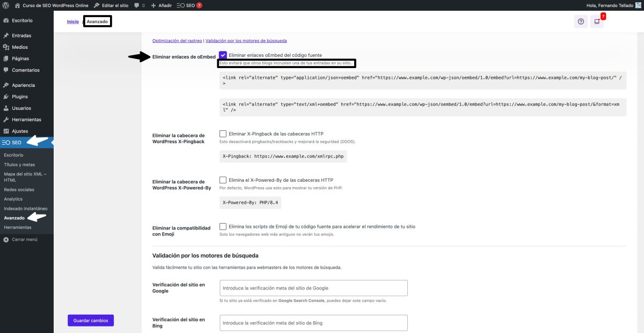Open the WordPress logo menu
Image resolution: width=644 pixels, height=333 pixels.
[x=6, y=5]
